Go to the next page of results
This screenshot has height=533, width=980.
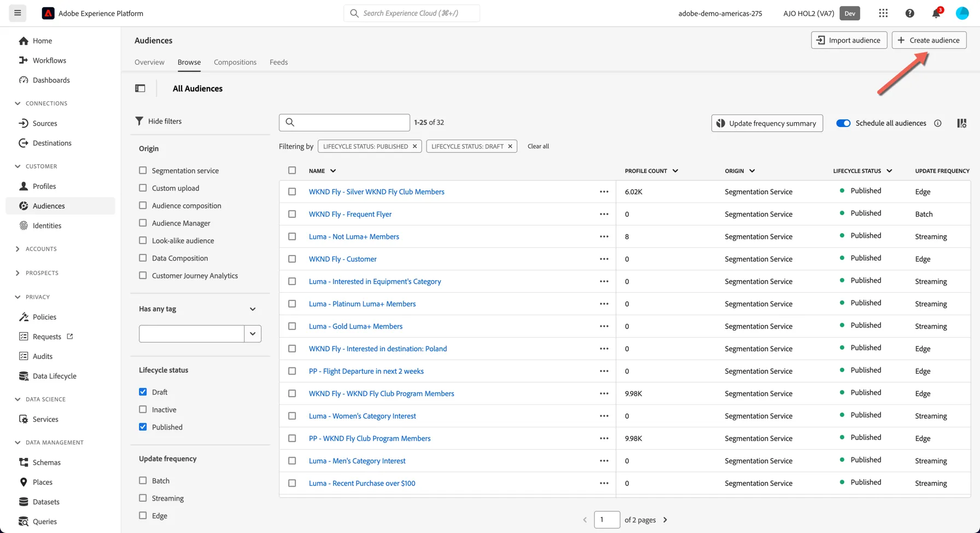[665, 520]
